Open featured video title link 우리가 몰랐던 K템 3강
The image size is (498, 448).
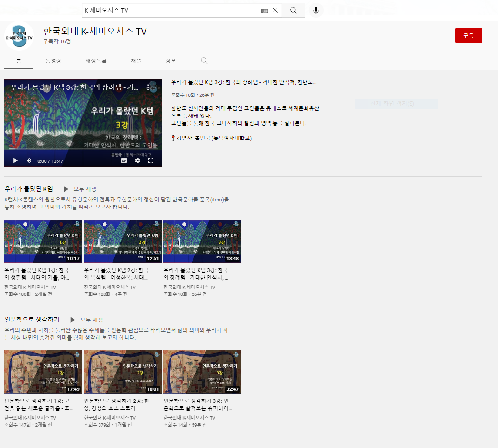(244, 82)
